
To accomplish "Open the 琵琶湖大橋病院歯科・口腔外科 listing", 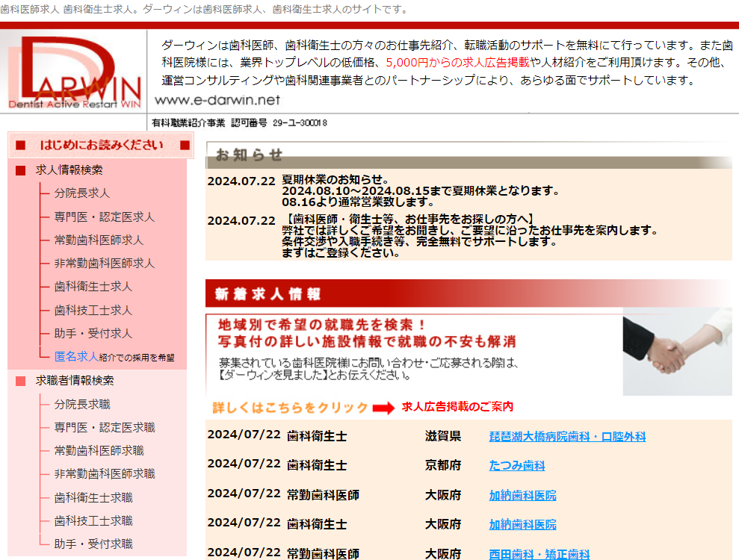I will [567, 437].
